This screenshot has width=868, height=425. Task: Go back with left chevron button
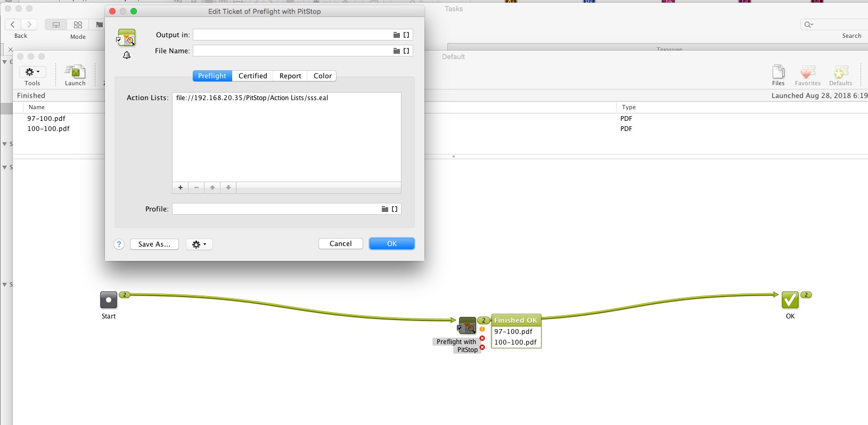click(13, 24)
